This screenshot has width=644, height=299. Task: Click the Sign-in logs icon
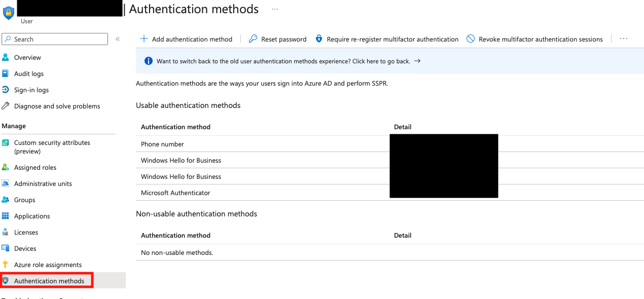click(x=6, y=90)
